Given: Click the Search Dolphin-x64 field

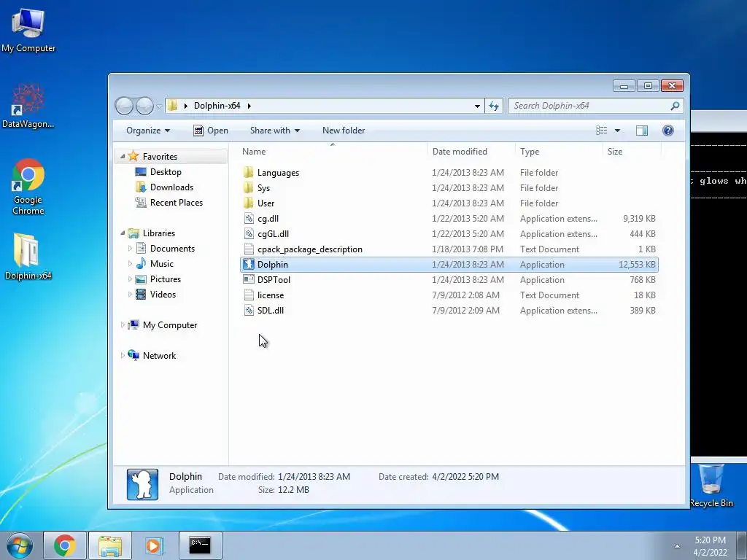Looking at the screenshot, I should pos(589,106).
